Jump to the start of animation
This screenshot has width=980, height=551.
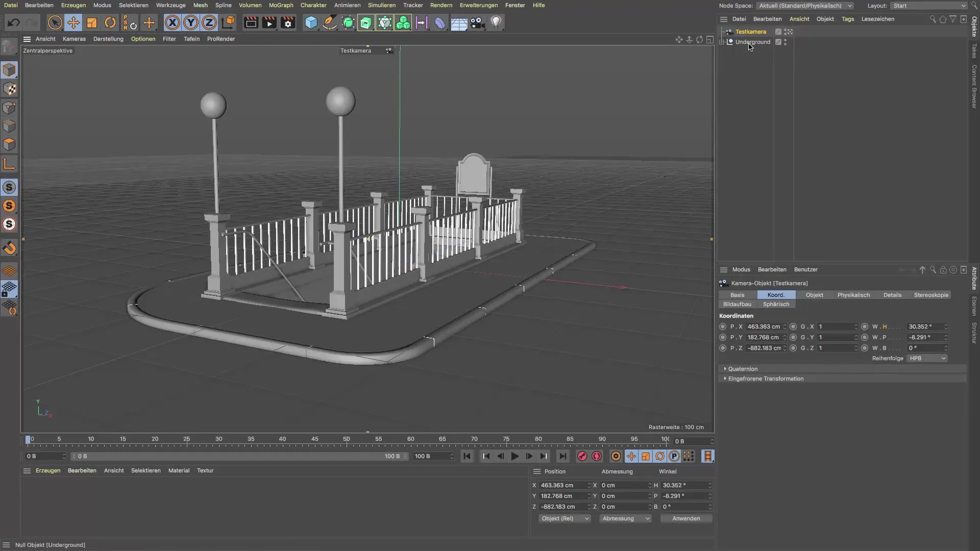467,456
